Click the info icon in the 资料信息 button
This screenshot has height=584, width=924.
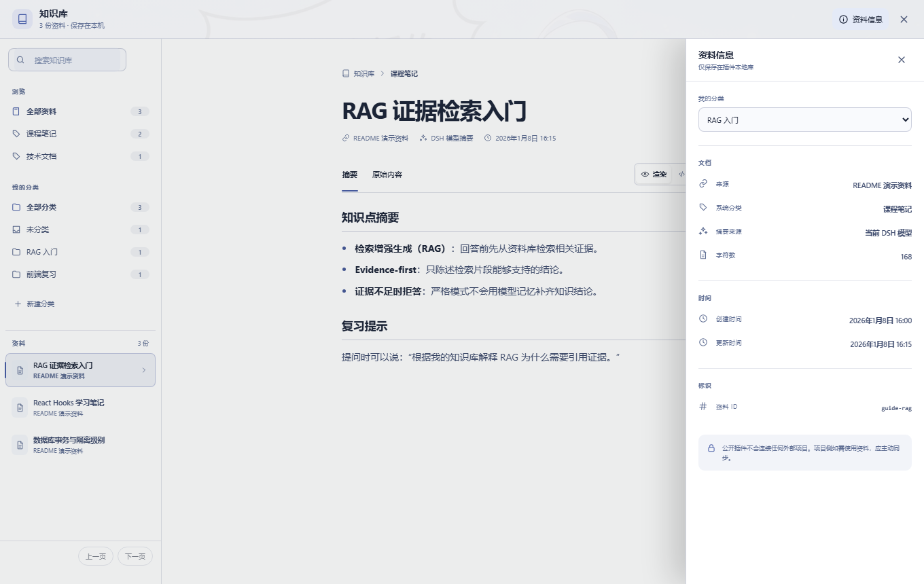pyautogui.click(x=843, y=20)
